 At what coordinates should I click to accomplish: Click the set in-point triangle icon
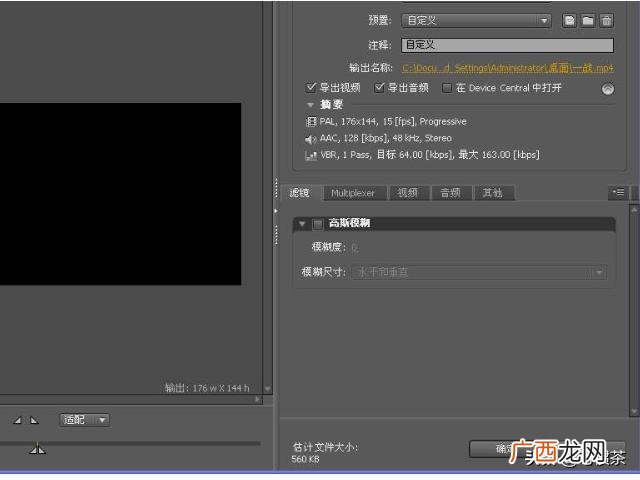[18, 420]
